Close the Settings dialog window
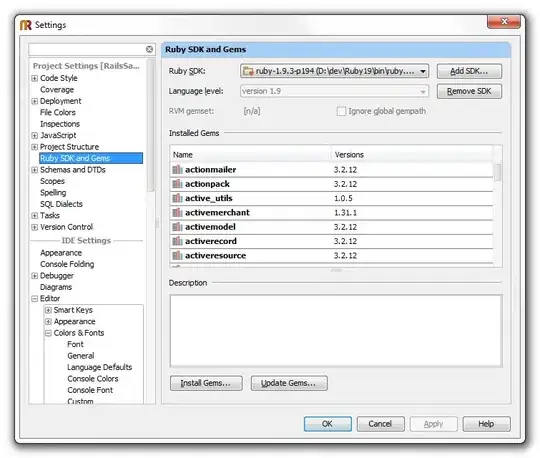The height and width of the screenshot is (458, 540). (x=504, y=22)
